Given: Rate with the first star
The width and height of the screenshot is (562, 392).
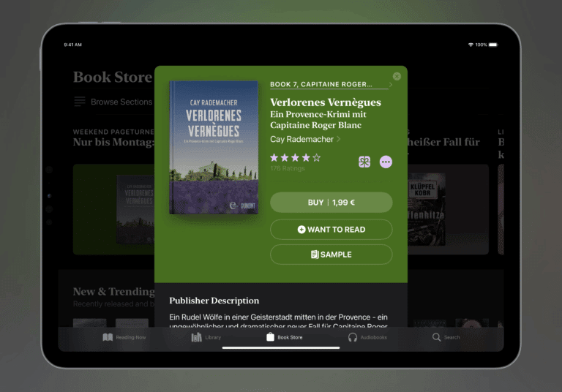Looking at the screenshot, I should pos(274,158).
